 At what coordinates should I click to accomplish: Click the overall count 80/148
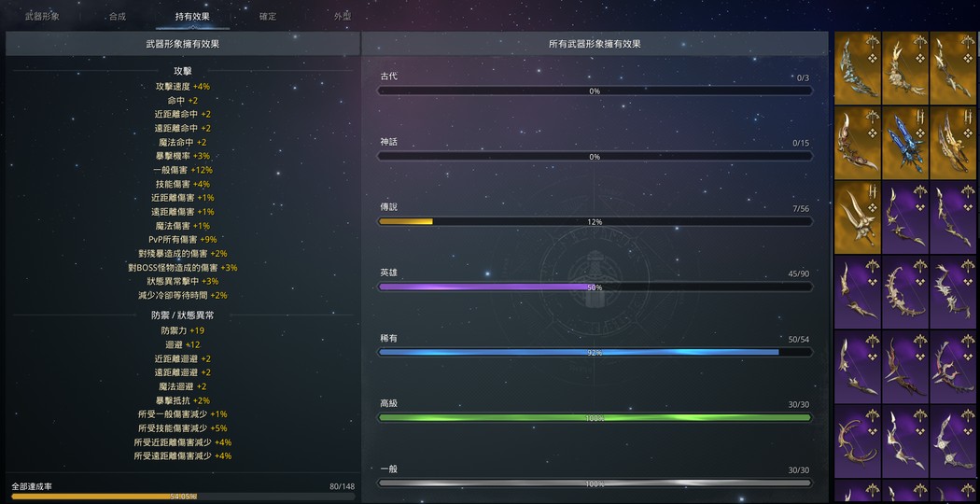pyautogui.click(x=342, y=486)
